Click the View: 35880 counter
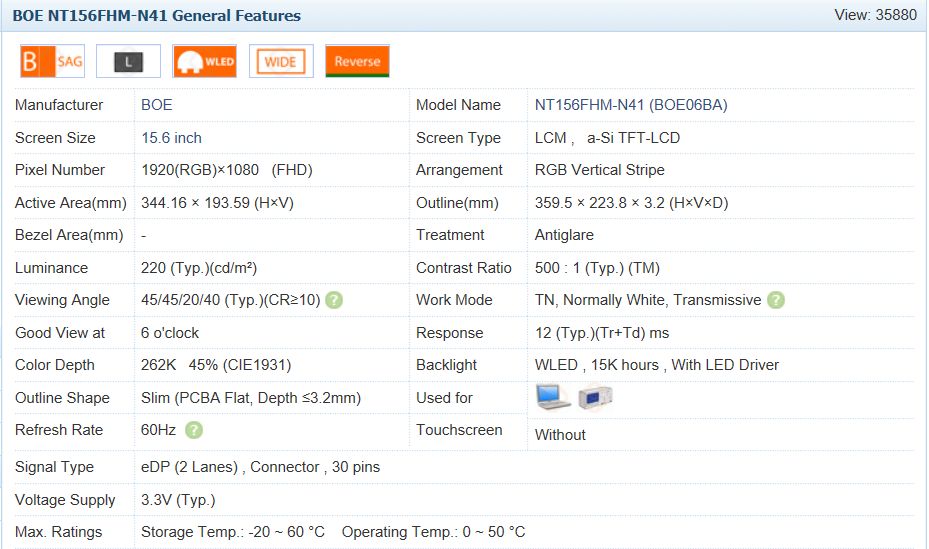 875,15
